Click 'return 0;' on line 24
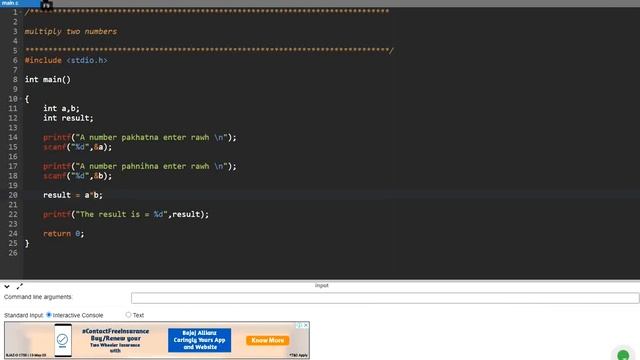The height and width of the screenshot is (360, 640). click(x=63, y=234)
